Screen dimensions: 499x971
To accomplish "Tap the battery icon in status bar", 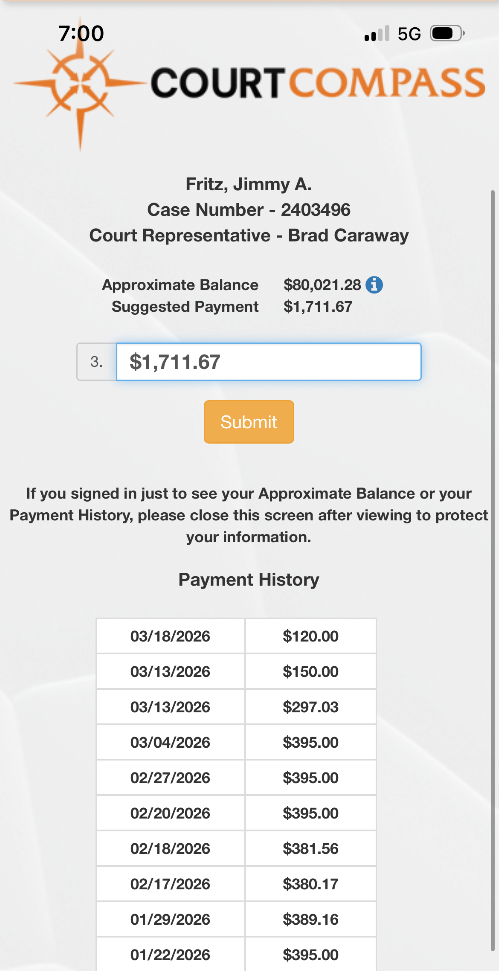I will 448,33.
